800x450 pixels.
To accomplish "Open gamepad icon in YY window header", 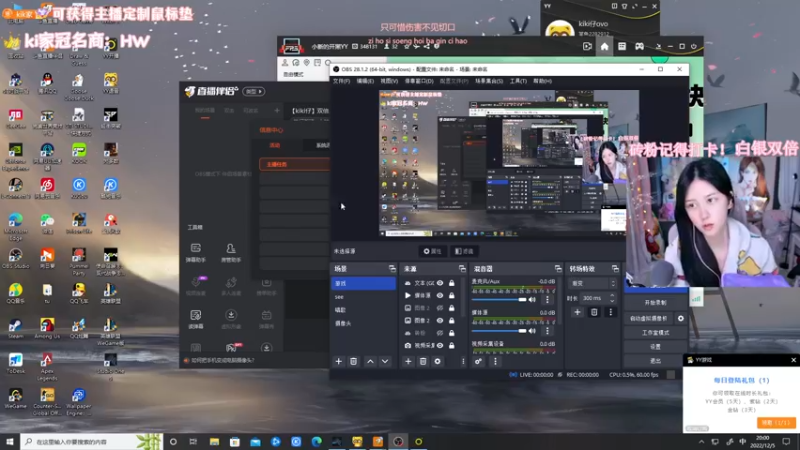I will point(639,46).
